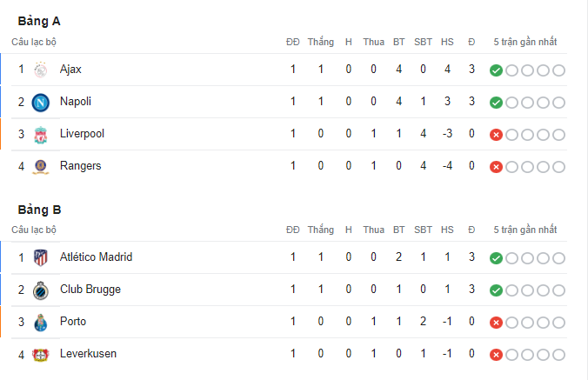Click the Liverpool club crest
This screenshot has height=380, width=588.
pyautogui.click(x=41, y=135)
